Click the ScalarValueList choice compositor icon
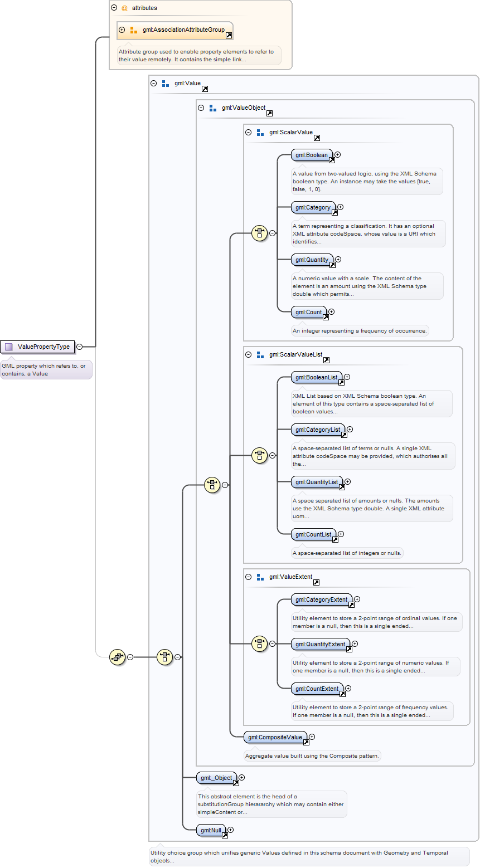480x868 pixels. pos(259,455)
